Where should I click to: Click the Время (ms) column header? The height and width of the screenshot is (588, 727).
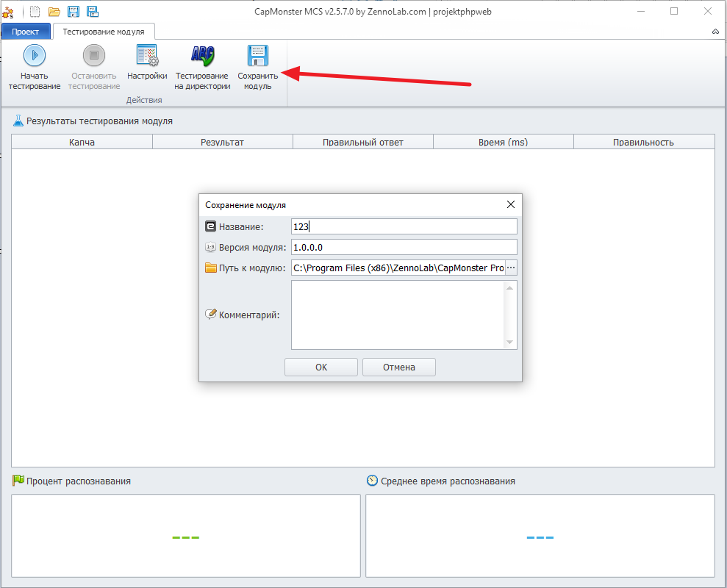point(503,142)
